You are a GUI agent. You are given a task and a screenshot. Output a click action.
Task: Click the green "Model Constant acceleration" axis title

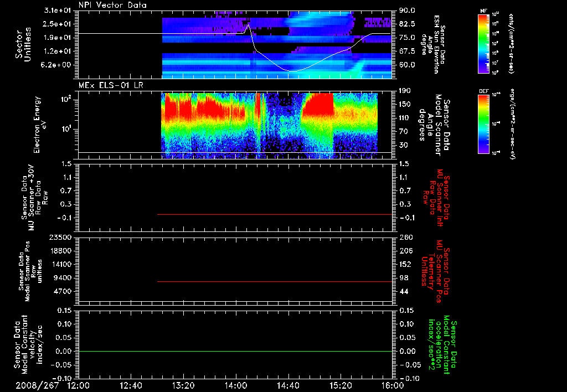pyautogui.click(x=442, y=344)
